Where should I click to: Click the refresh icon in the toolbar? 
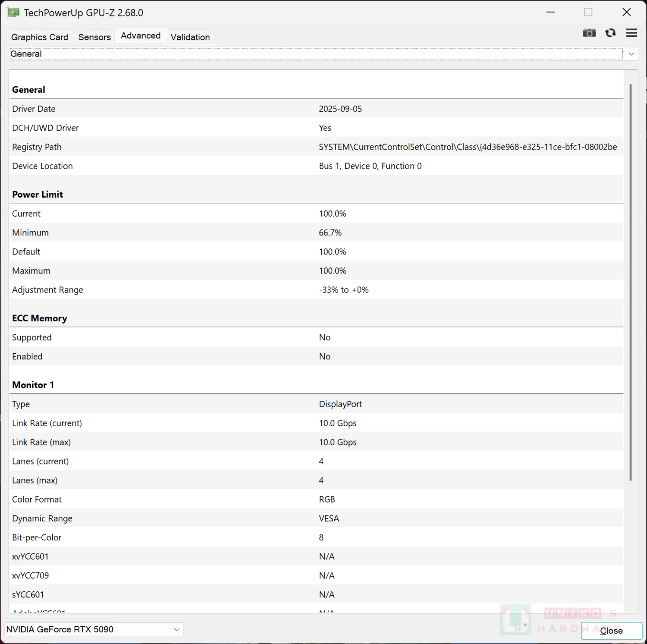point(610,33)
